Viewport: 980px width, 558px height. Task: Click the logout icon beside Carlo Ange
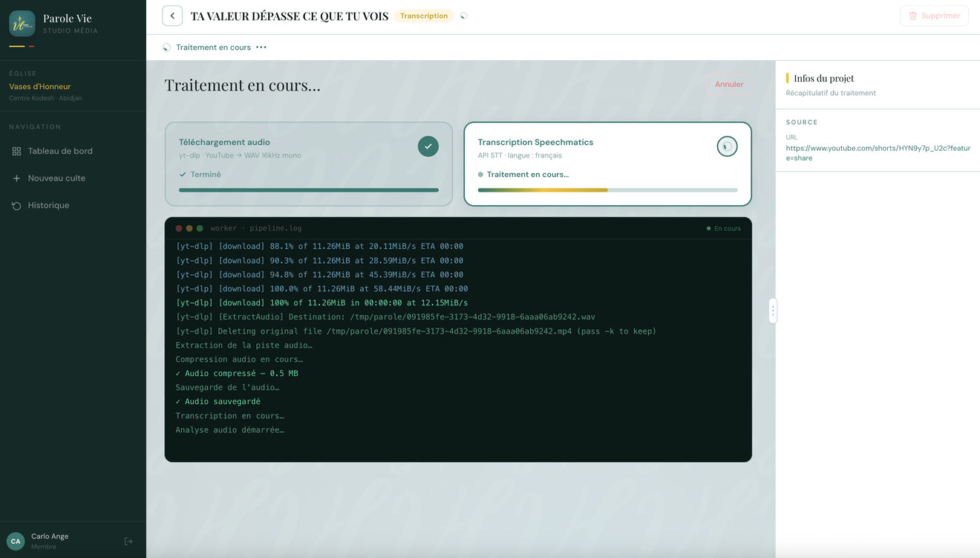coord(128,542)
